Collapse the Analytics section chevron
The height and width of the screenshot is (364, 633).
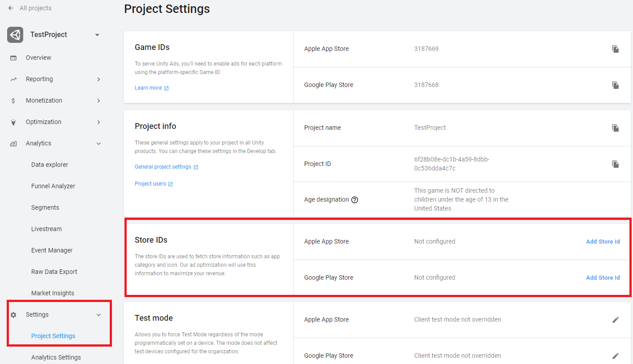coord(99,143)
